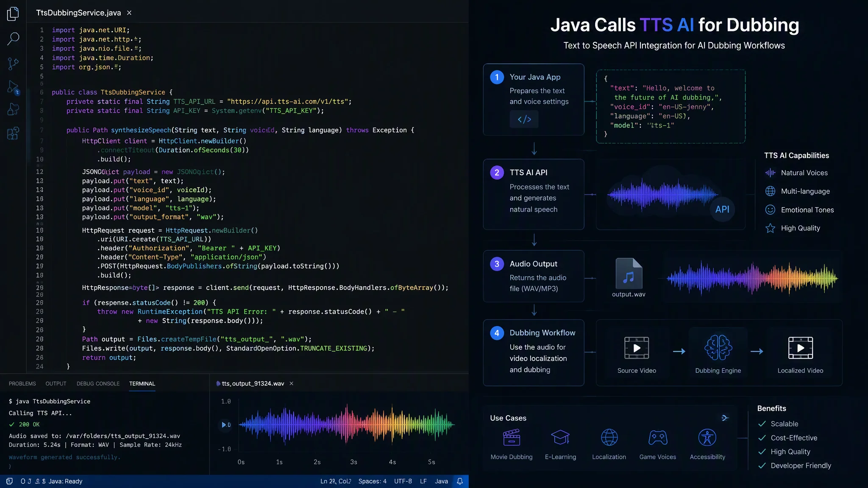Switch to the DEBUG CONSOLE tab
Viewport: 868px width, 488px height.
tap(98, 383)
